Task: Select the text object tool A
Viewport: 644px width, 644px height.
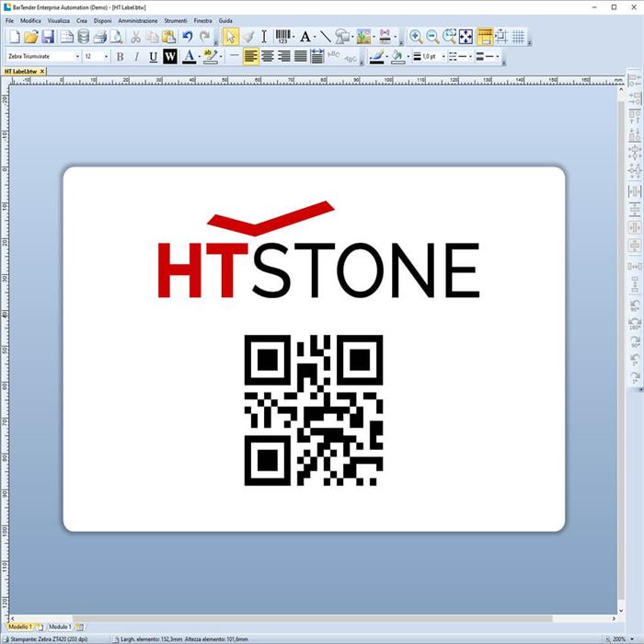Action: click(x=305, y=37)
